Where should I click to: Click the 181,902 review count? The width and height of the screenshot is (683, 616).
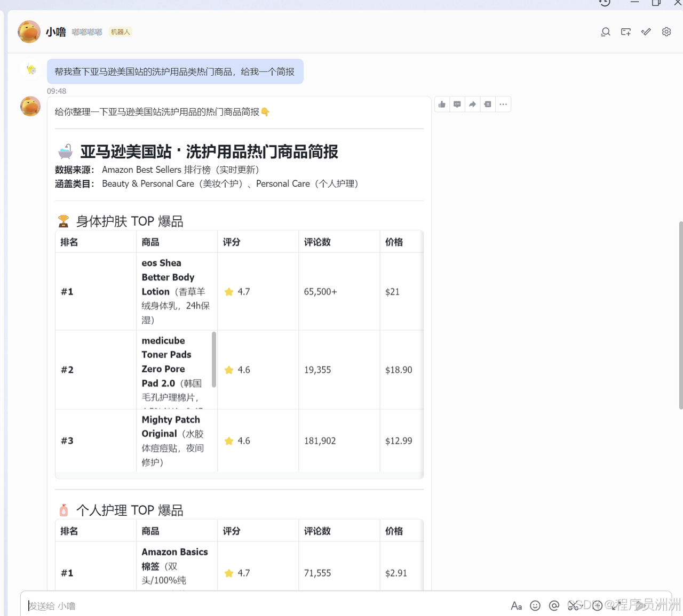(320, 441)
